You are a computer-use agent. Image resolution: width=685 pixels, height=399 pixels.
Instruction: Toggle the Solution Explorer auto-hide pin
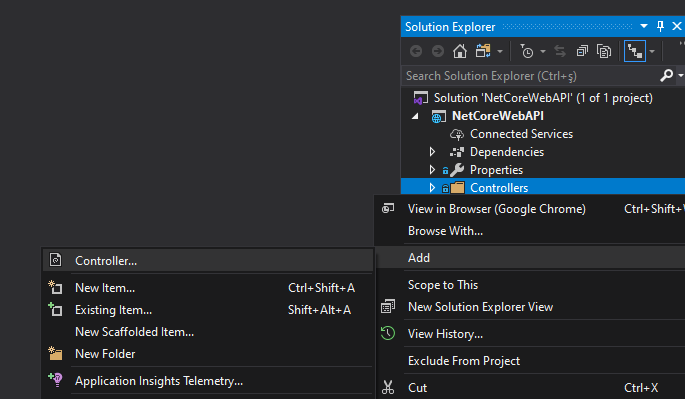click(660, 27)
